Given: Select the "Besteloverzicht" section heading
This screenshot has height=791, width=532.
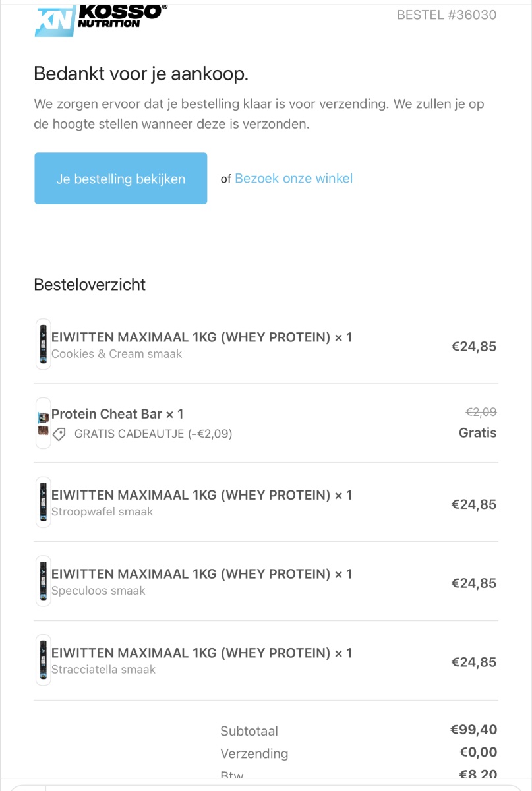Looking at the screenshot, I should [90, 285].
